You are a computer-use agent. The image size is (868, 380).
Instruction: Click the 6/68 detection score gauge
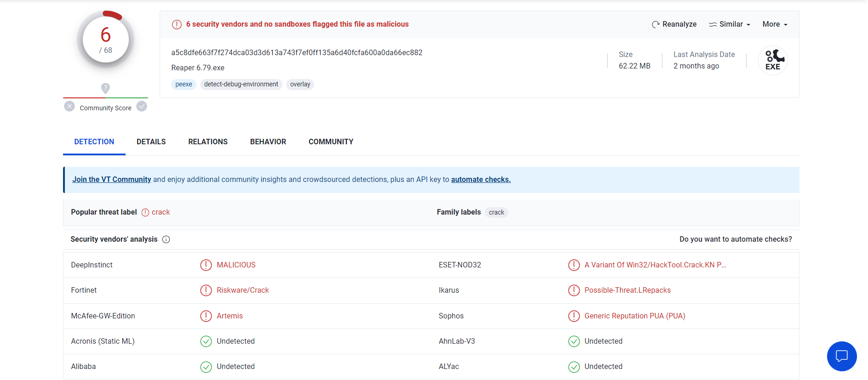[106, 40]
